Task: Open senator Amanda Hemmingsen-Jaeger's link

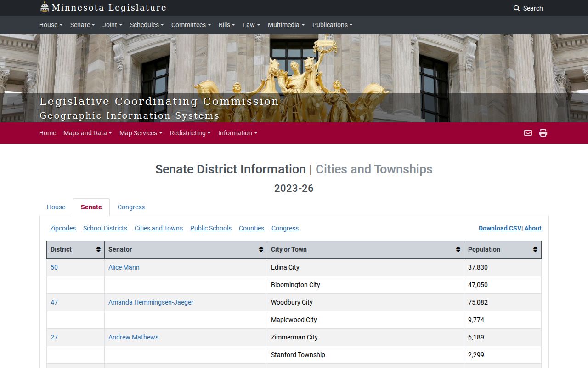Action: tap(151, 302)
